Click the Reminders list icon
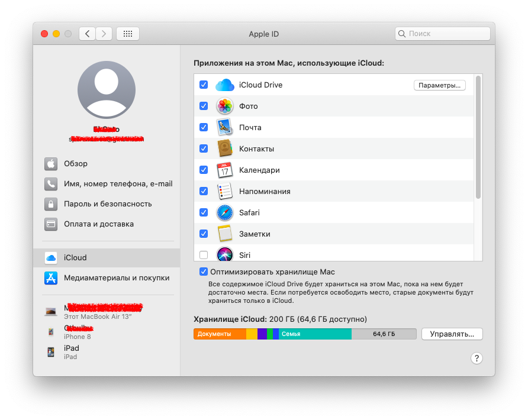Viewport: 528px width, 420px height. (x=224, y=191)
